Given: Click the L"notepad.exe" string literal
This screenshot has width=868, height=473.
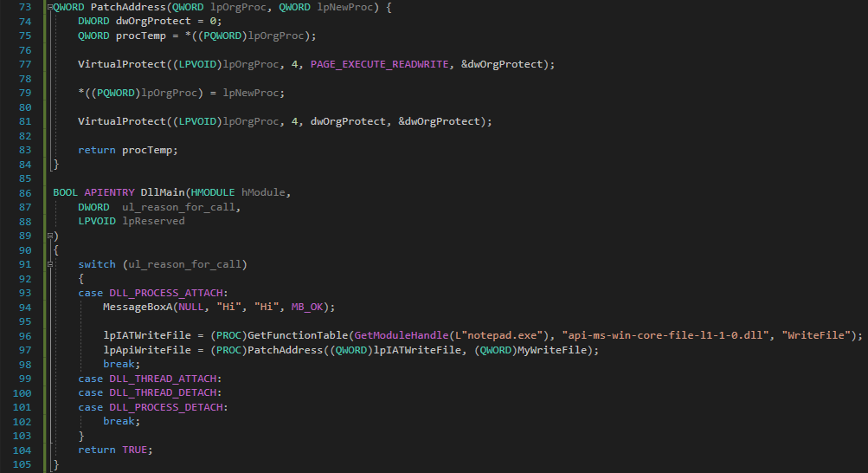Looking at the screenshot, I should (498, 335).
